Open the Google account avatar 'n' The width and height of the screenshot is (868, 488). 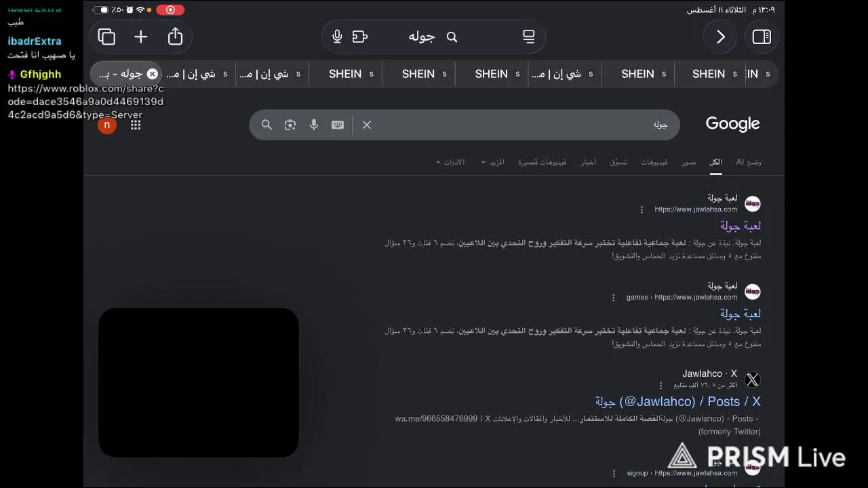[106, 125]
